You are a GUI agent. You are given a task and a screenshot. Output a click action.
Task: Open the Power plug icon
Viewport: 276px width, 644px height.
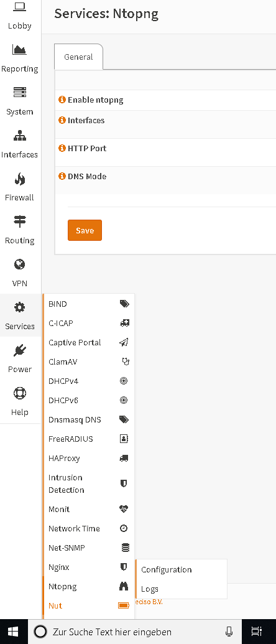pos(20,350)
